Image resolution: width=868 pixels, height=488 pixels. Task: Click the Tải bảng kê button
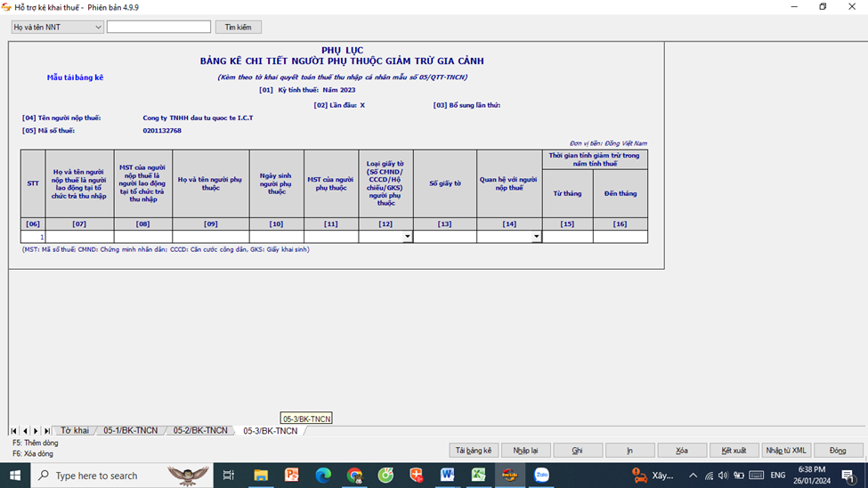point(474,451)
